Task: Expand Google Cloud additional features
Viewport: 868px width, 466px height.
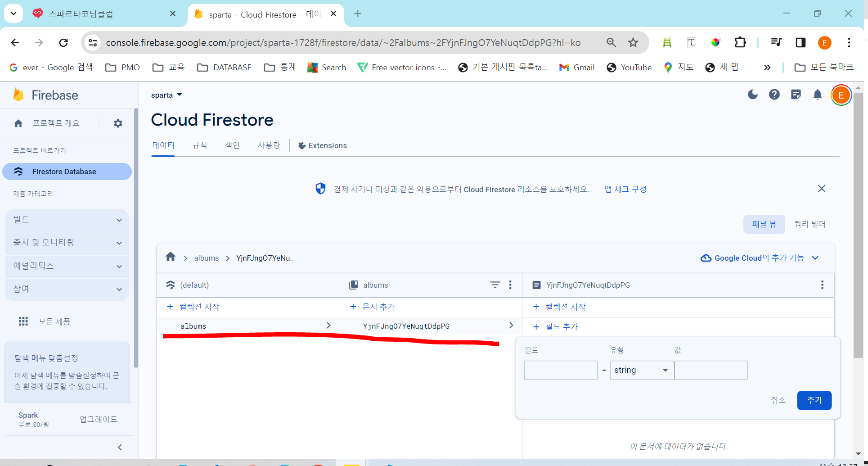Action: [760, 258]
